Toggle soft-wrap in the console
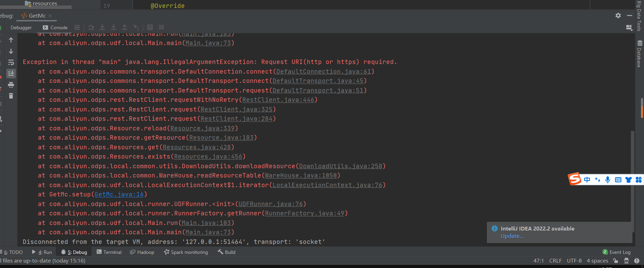Screen dimensions: 644x268 pyautogui.click(x=11, y=62)
